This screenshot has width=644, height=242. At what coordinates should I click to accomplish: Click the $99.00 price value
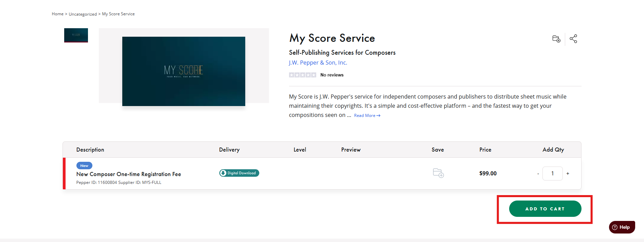click(x=488, y=173)
